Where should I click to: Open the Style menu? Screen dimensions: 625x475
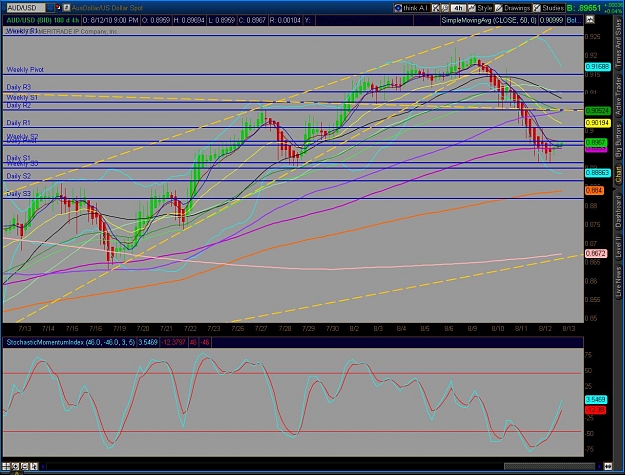480,8
